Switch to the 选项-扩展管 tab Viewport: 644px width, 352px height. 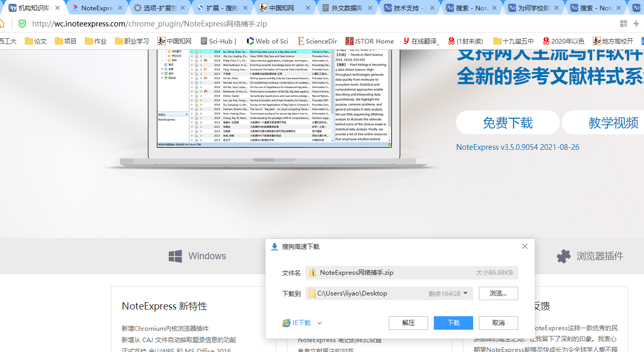tap(158, 8)
